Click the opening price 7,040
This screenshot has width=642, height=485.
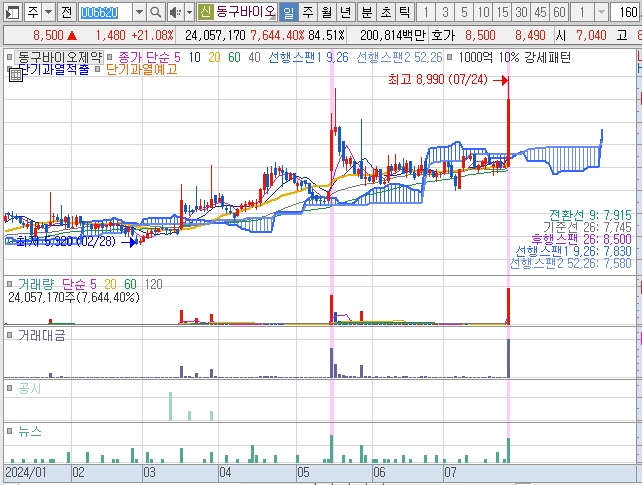(591, 36)
